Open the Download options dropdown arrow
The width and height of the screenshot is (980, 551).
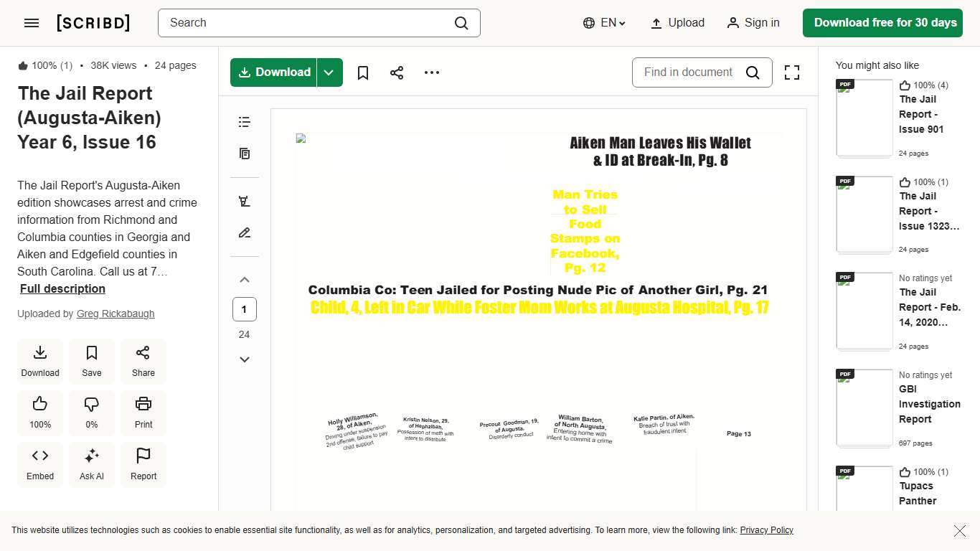pos(329,72)
